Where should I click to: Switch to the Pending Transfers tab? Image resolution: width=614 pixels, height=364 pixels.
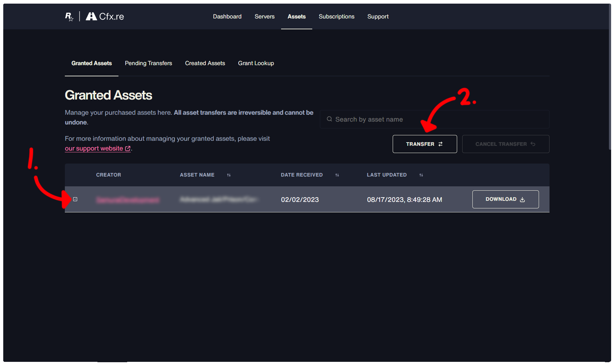(x=149, y=63)
